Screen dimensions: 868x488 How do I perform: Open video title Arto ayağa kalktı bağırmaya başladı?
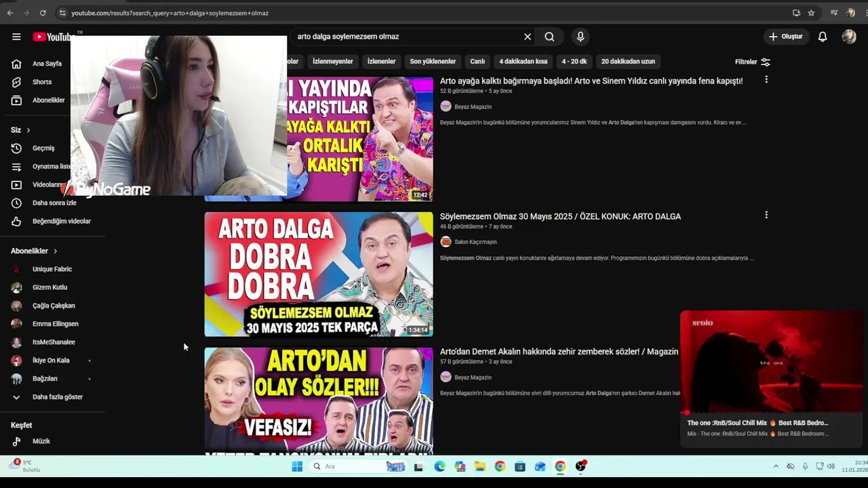591,81
